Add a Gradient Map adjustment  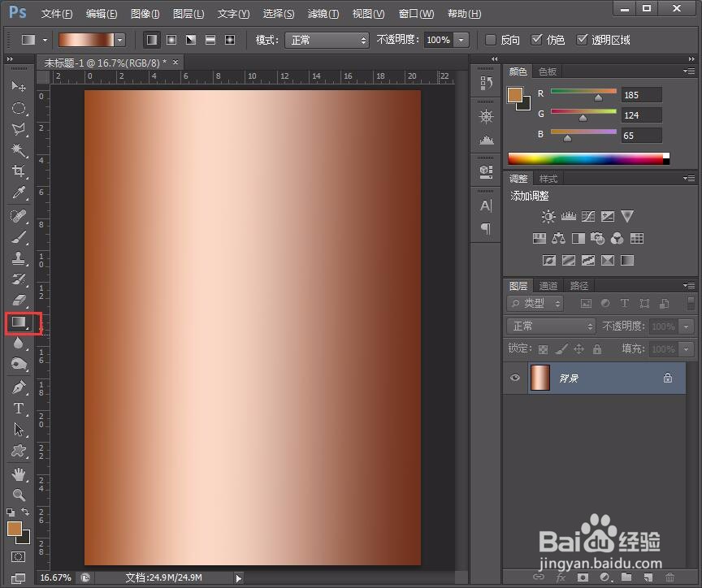627,261
